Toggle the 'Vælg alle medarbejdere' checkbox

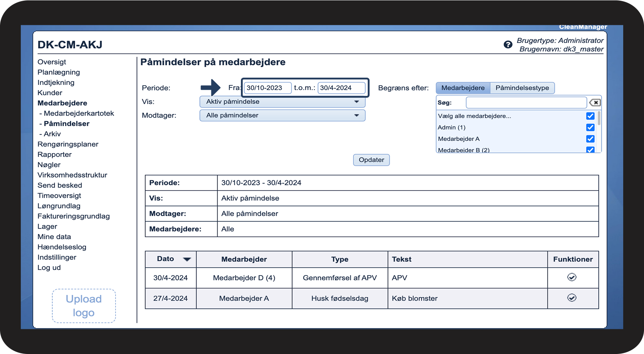pos(590,116)
